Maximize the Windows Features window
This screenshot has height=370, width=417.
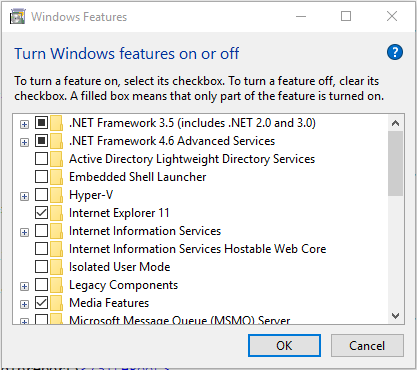tap(346, 16)
